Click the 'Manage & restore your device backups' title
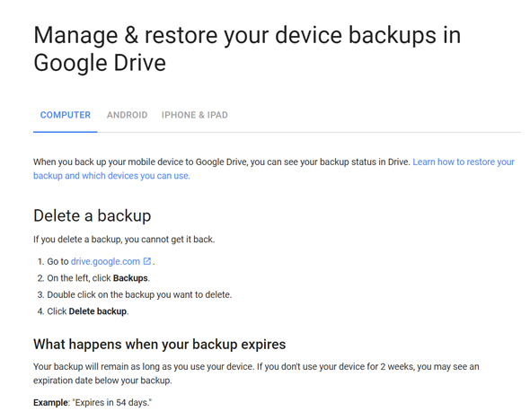This screenshot has height=420, width=530. click(x=247, y=49)
